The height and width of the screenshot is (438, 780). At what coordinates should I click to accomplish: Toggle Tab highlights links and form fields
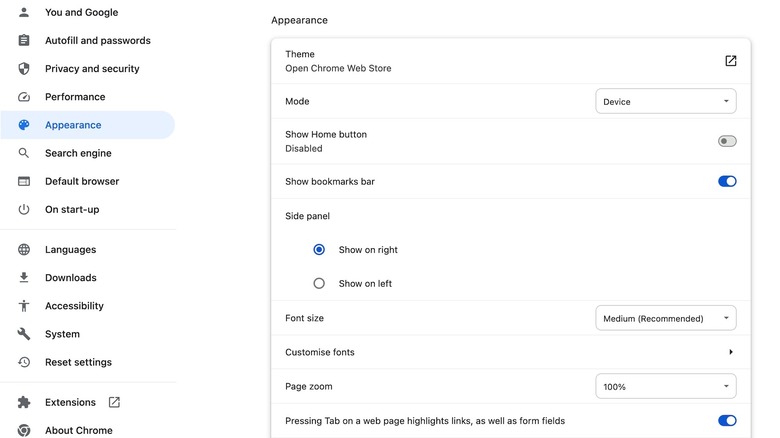coord(727,421)
